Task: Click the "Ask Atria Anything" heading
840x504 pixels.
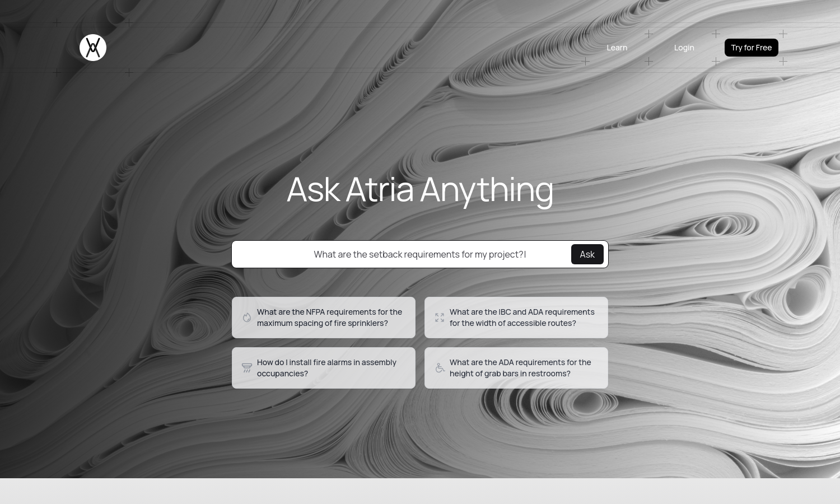Action: click(420, 189)
